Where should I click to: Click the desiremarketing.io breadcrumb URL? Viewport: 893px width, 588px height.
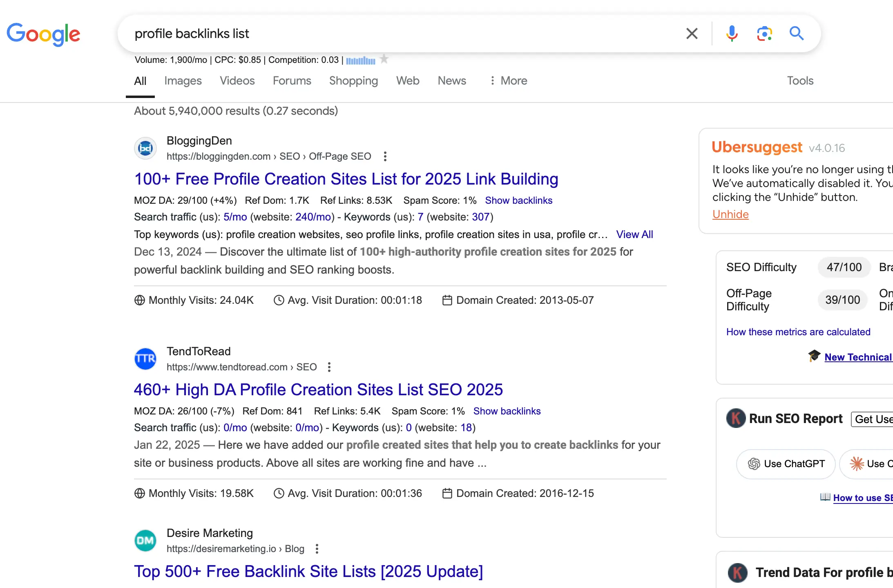[236, 549]
